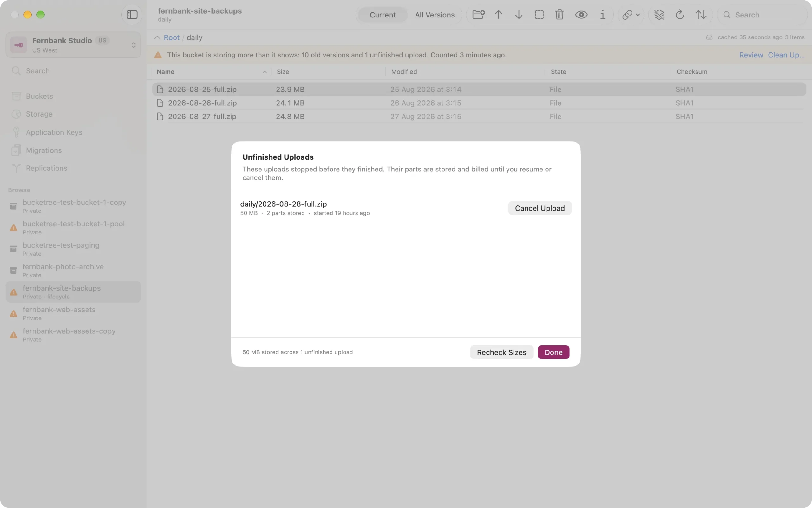Open Application Keys in the sidebar
Image resolution: width=812 pixels, height=508 pixels.
(73, 132)
